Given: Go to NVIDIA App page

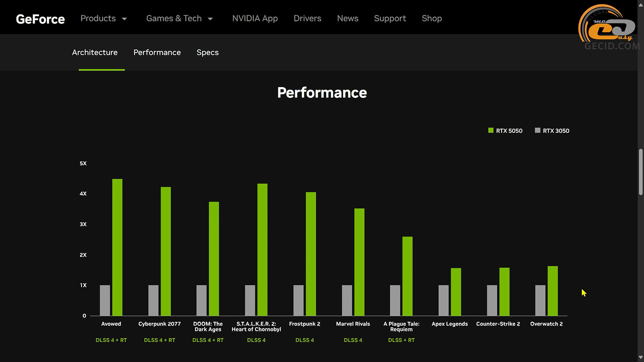Looking at the screenshot, I should coord(255,18).
